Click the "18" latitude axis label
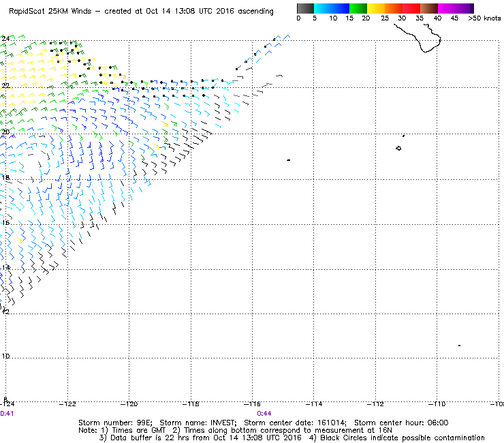Viewport: 504px width, 443px height. [x=5, y=178]
